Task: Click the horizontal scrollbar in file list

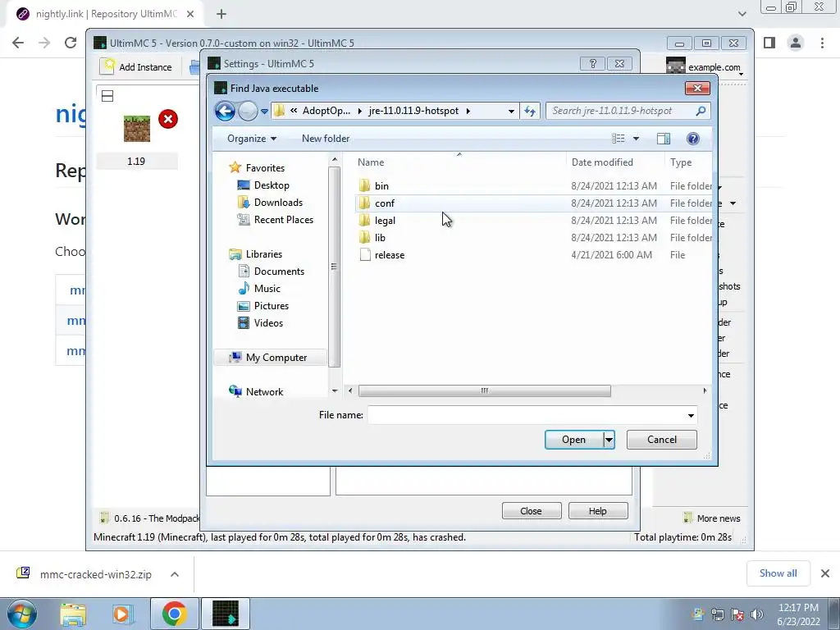Action: coord(484,391)
